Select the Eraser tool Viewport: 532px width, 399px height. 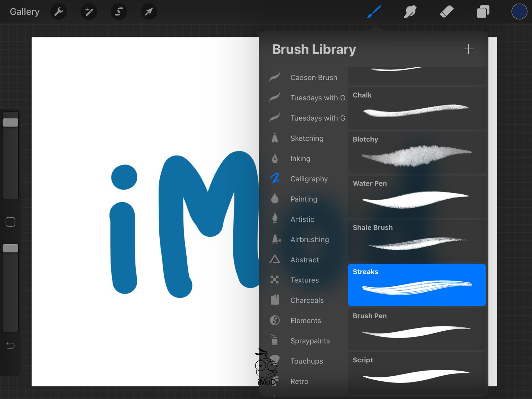(447, 11)
